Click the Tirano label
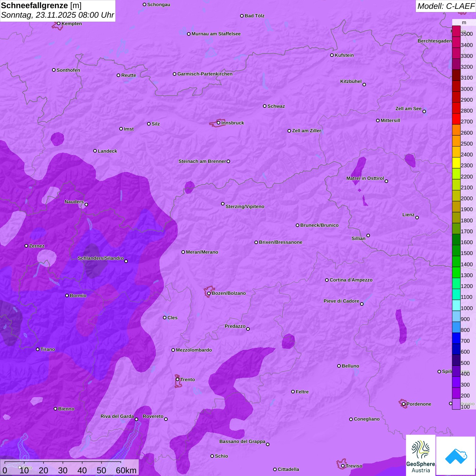 (x=48, y=349)
